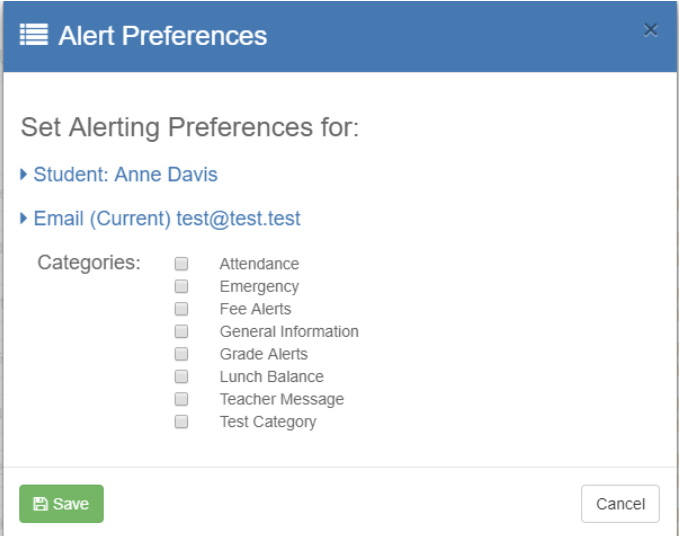Expand the Email (Current) section arrow
The width and height of the screenshot is (680, 536).
[24, 218]
